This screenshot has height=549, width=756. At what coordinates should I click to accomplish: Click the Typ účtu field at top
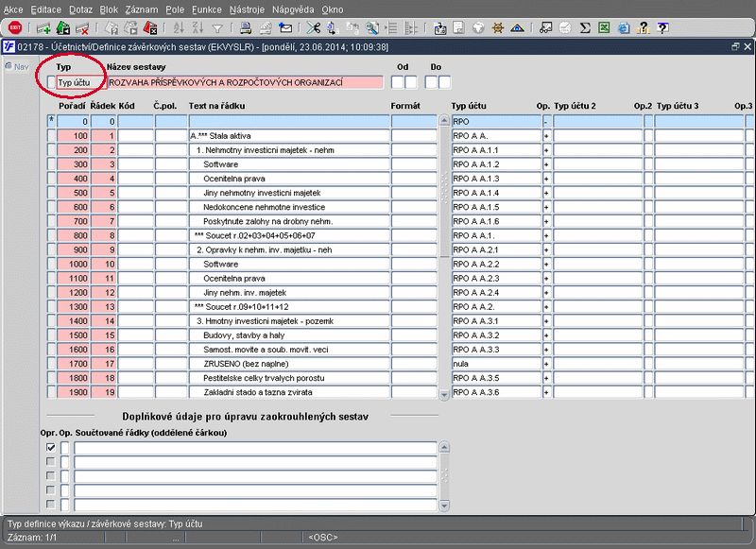[x=79, y=83]
